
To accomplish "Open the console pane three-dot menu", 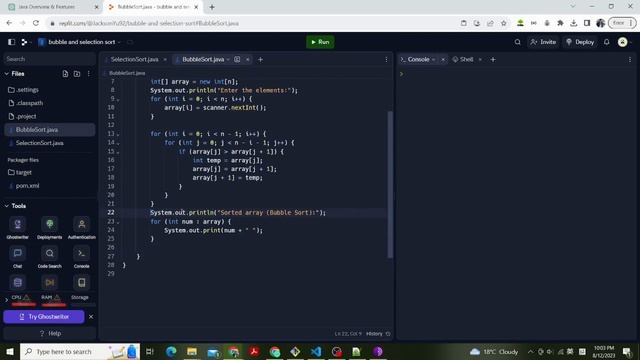I will coord(630,60).
